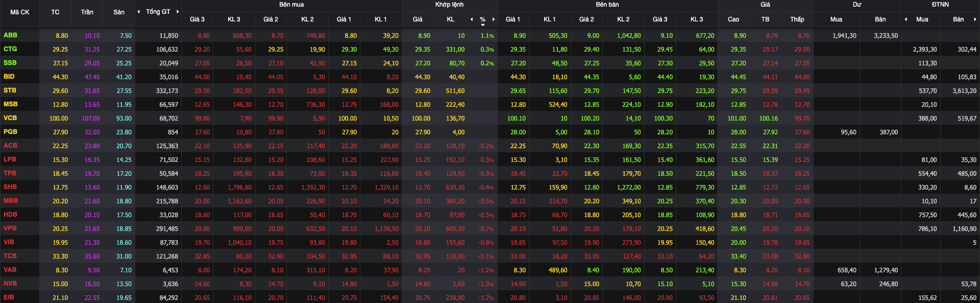Open the NVB stock symbol
This screenshot has height=303, width=980.
(10, 284)
